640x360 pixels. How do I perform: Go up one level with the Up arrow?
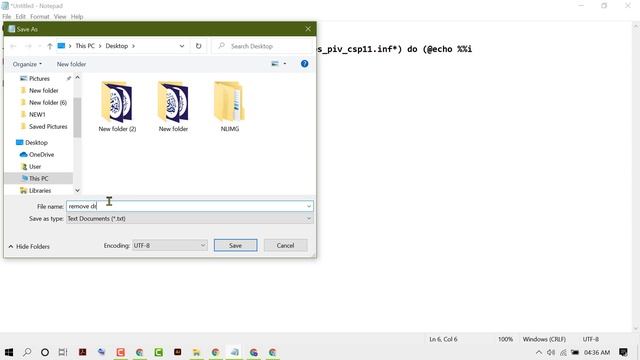[x=49, y=46]
